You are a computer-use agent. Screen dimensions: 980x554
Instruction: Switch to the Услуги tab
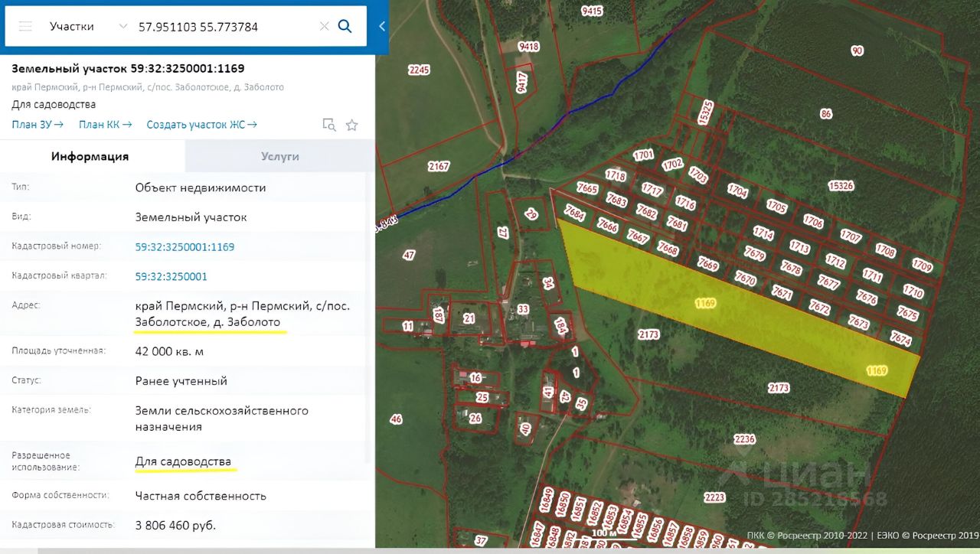tap(279, 156)
